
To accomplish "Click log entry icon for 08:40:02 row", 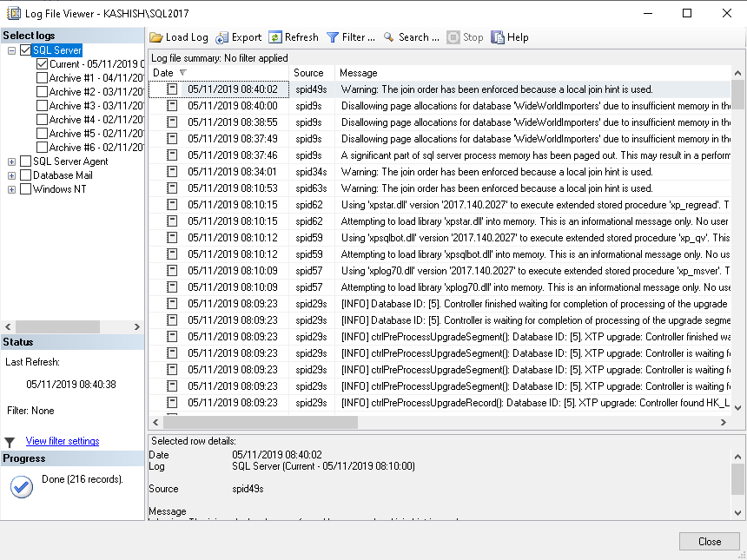I will click(x=172, y=89).
